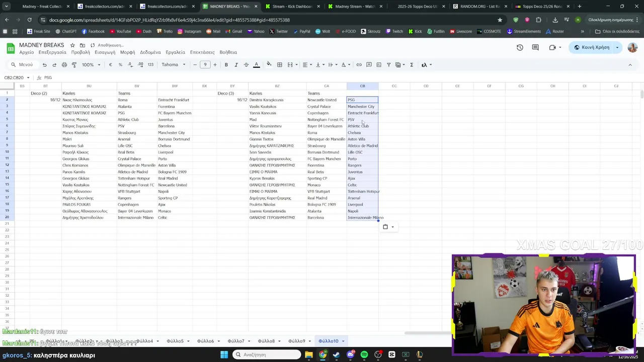Toggle italic formatting

point(236,65)
